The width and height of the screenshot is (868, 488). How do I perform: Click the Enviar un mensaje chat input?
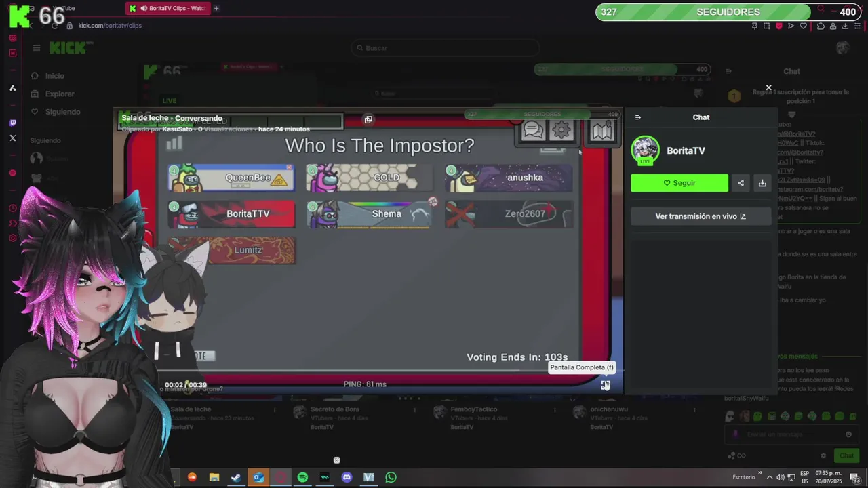(790, 434)
